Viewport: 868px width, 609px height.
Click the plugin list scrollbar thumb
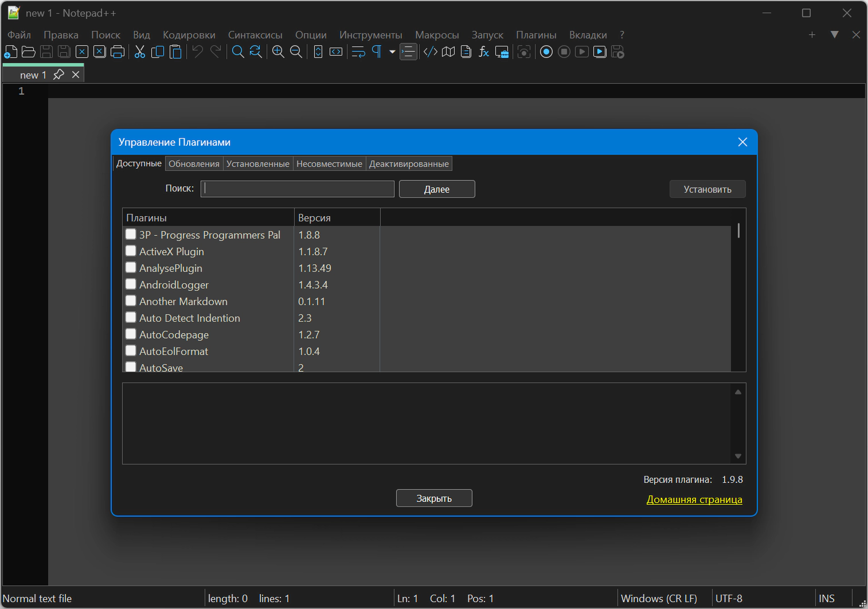pos(738,231)
